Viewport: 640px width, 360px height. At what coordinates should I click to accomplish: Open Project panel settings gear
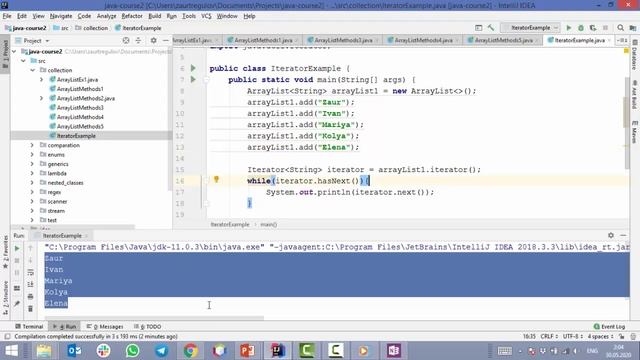(x=153, y=40)
